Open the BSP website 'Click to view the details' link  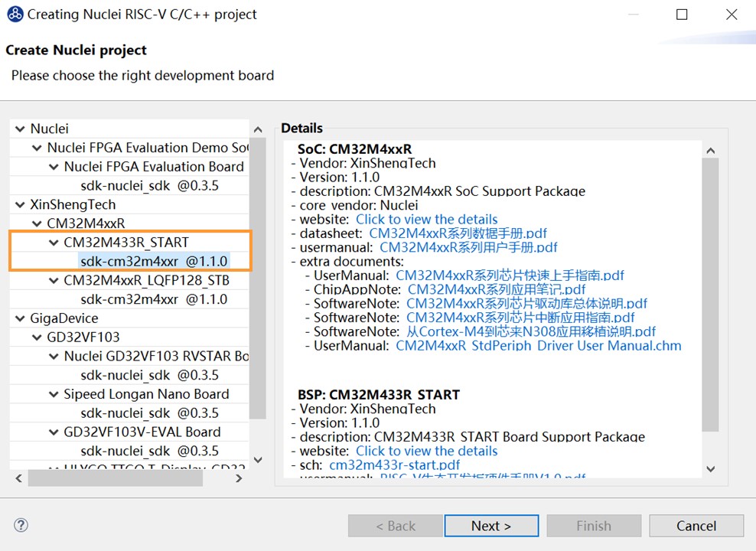427,452
